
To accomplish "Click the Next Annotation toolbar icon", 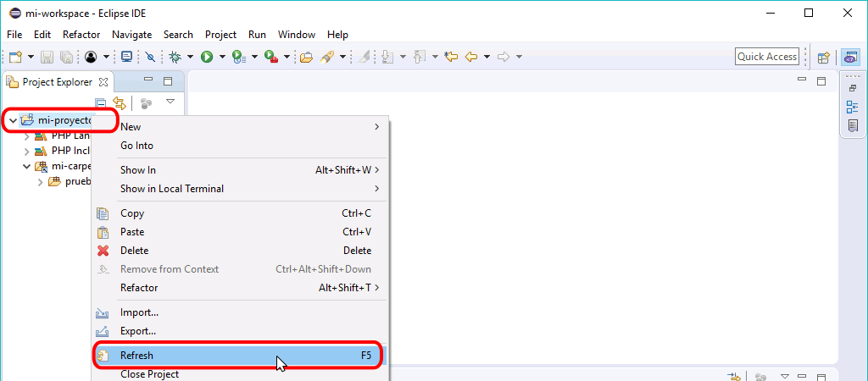I will click(x=387, y=57).
